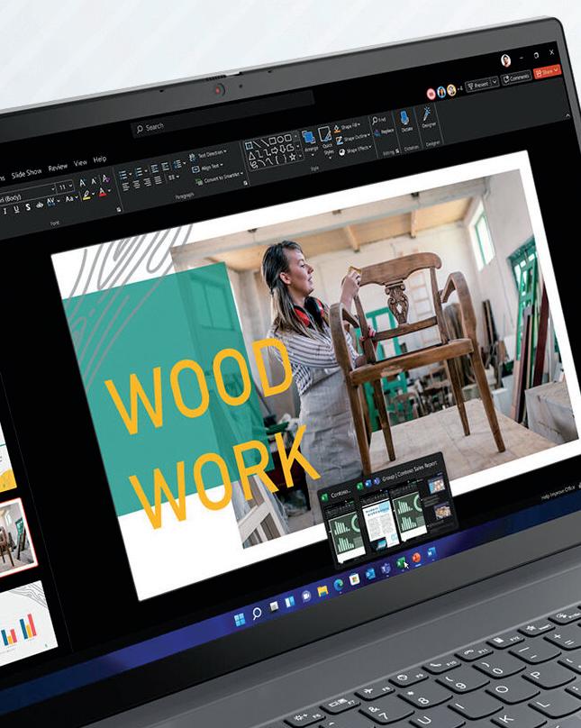581x728 pixels.
Task: Toggle bulleted list
Action: tap(124, 175)
